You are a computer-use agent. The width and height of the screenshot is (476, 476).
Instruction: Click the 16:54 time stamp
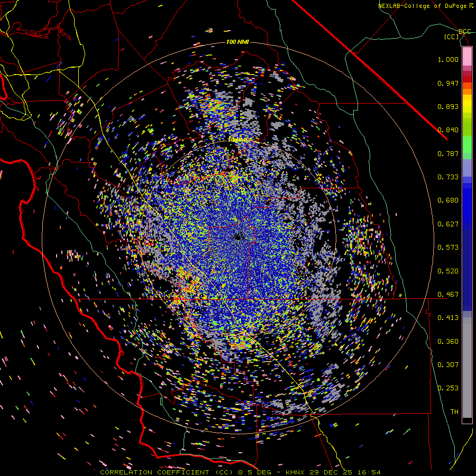click(369, 472)
